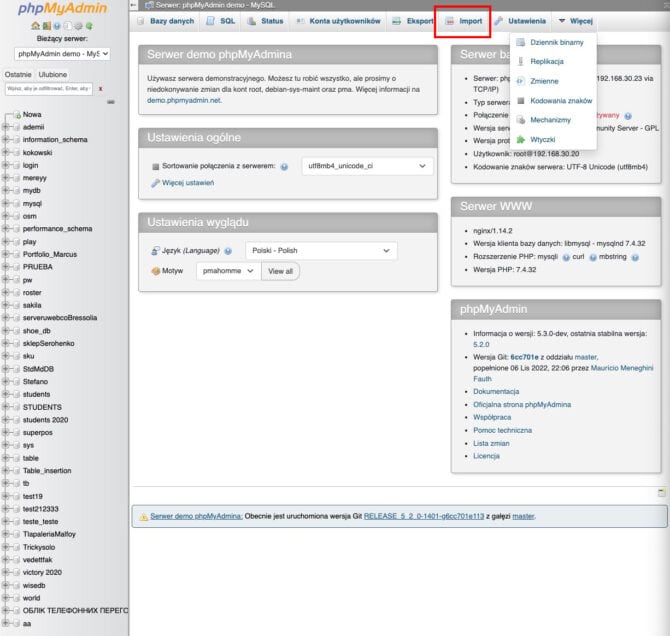Open the blue documentation help icon in sidebar
This screenshot has height=636, width=670.
pyautogui.click(x=57, y=26)
